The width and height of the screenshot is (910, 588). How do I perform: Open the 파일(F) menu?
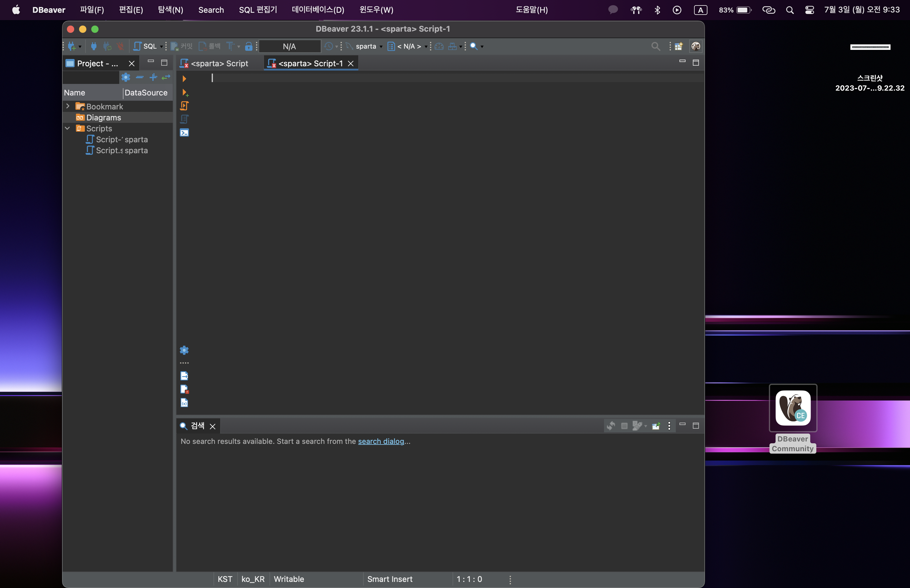click(92, 9)
